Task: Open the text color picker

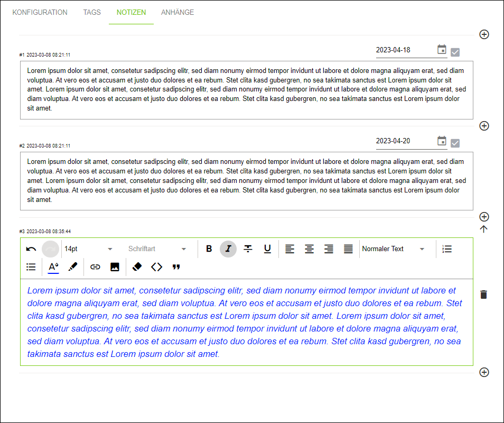Action: (x=53, y=268)
